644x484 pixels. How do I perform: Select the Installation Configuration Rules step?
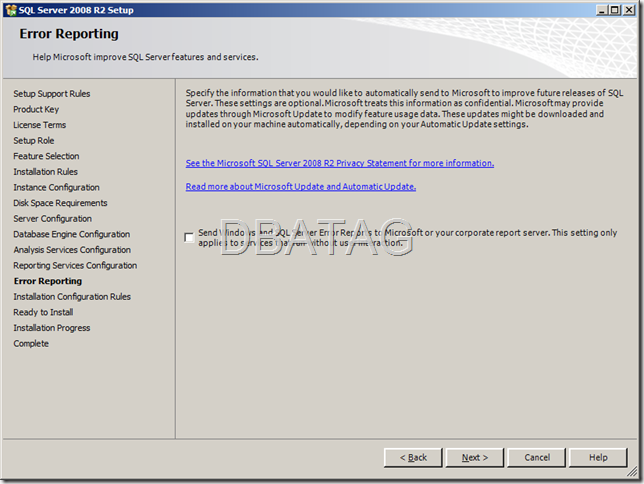point(72,297)
